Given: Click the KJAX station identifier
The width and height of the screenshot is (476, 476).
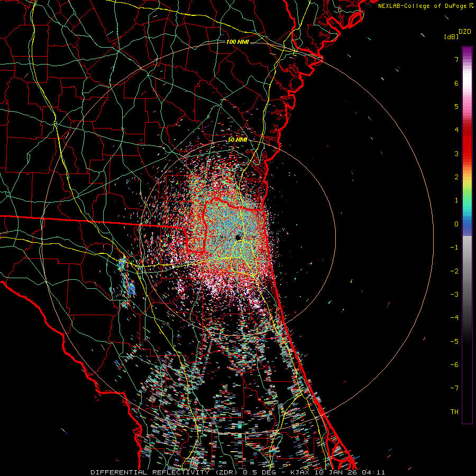Looking at the screenshot, I should click(x=300, y=472).
